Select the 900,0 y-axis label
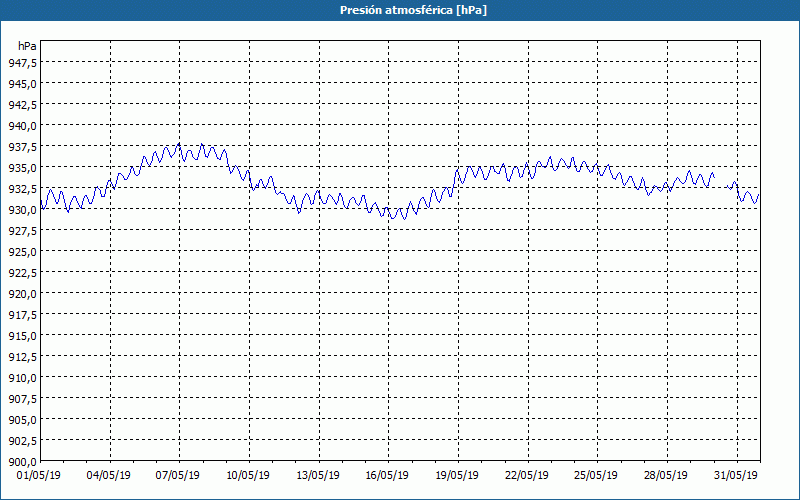This screenshot has width=800, height=500. pos(23,462)
